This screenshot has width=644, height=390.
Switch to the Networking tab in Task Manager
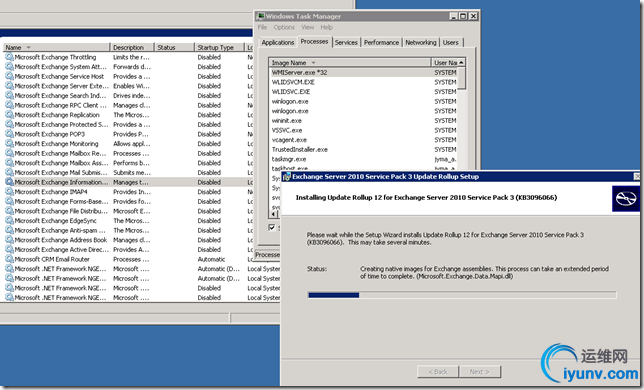pos(421,43)
